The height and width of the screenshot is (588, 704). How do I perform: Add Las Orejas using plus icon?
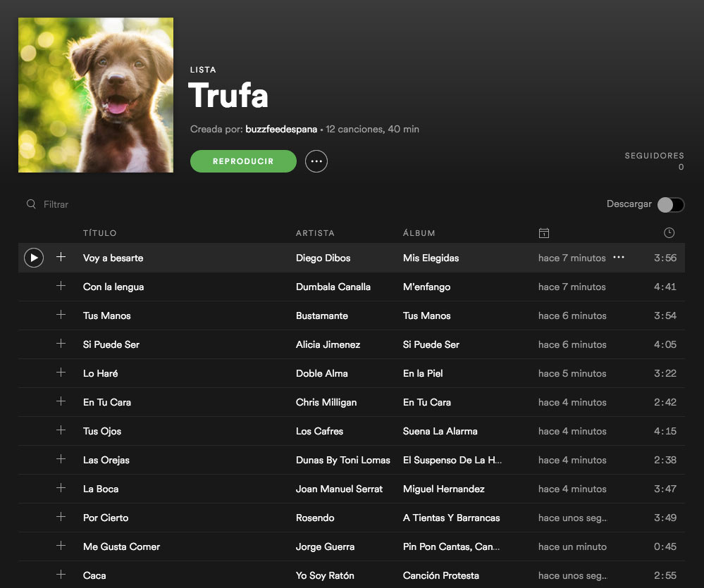pos(61,459)
